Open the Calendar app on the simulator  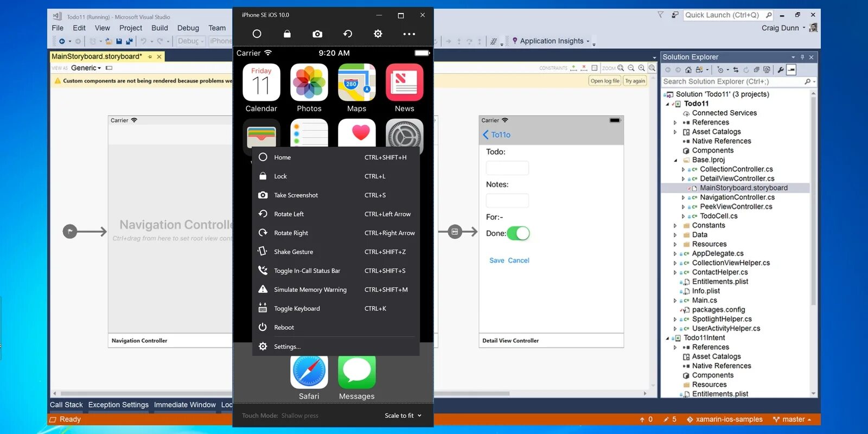[x=261, y=82]
